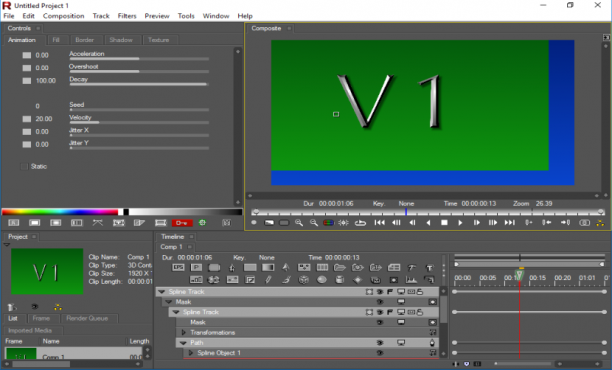
Task: Open the Filters menu
Action: click(x=127, y=16)
